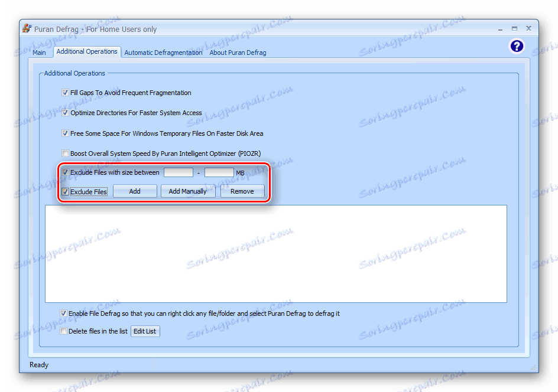Click inside the excluded files list box
Image resolution: width=558 pixels, height=392 pixels.
click(x=276, y=254)
